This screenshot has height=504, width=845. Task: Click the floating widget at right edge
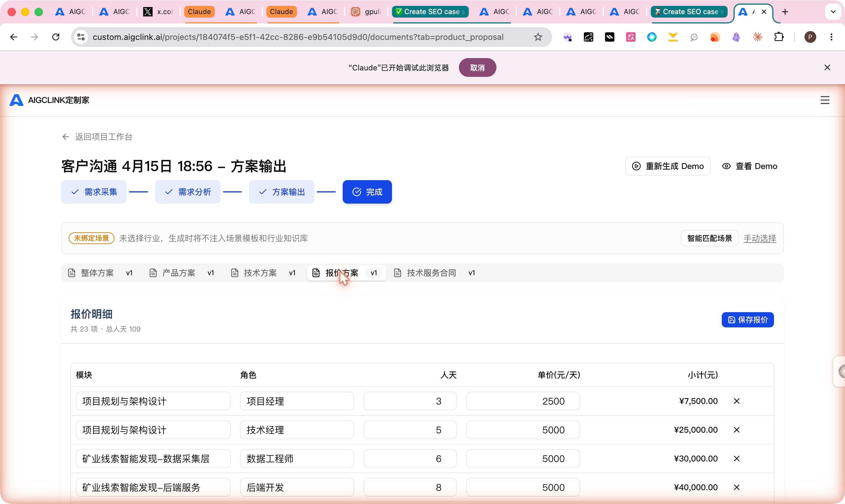pos(839,371)
